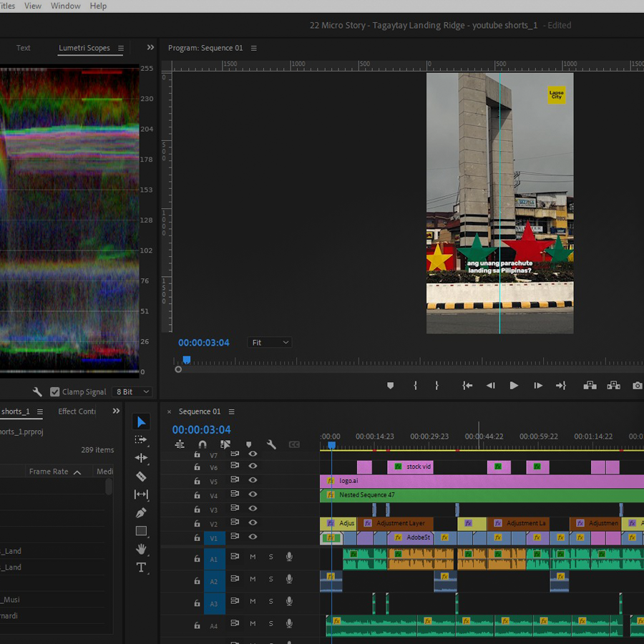Screen dimensions: 644x644
Task: Select the stock vid clip on V6
Action: (x=410, y=467)
